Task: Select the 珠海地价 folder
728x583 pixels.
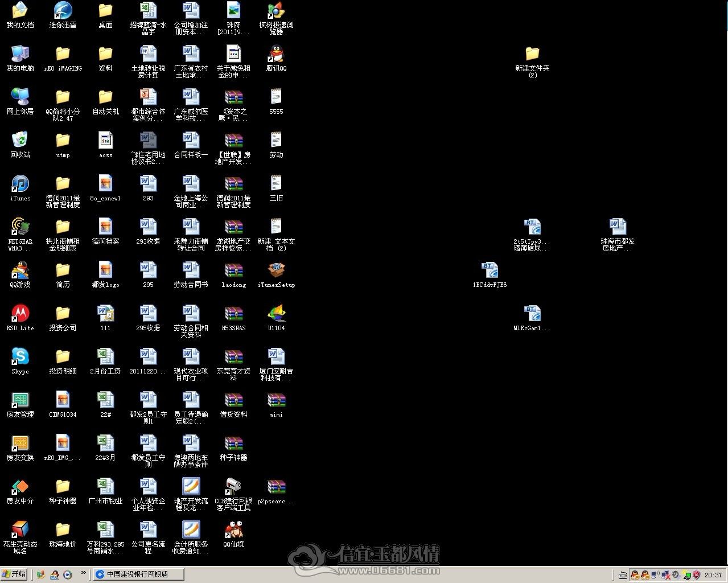Action: tap(63, 534)
